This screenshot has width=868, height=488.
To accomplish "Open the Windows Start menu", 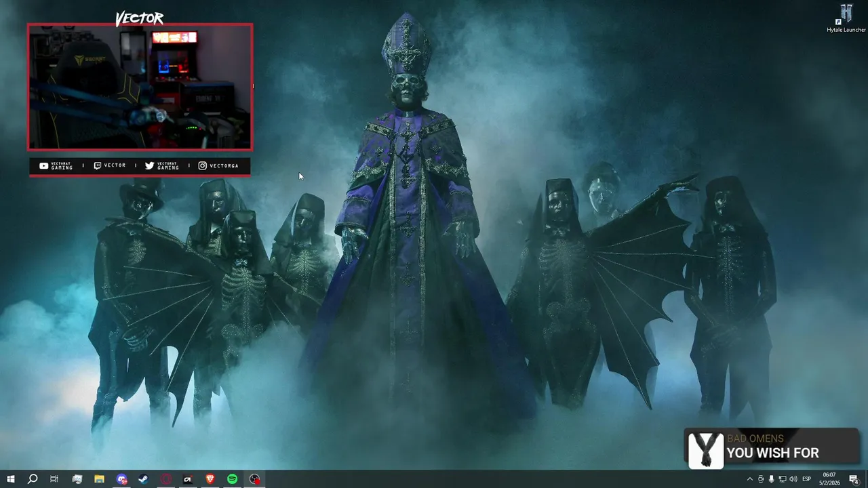I will coord(10,479).
